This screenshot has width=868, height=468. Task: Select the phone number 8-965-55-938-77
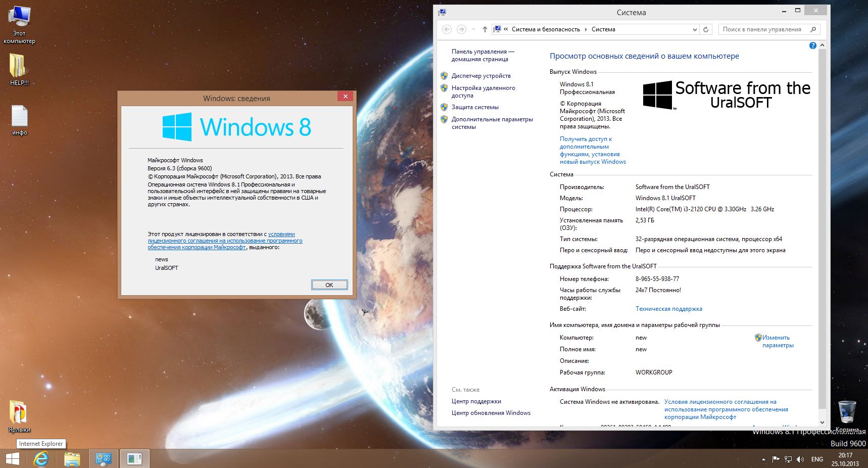point(657,279)
